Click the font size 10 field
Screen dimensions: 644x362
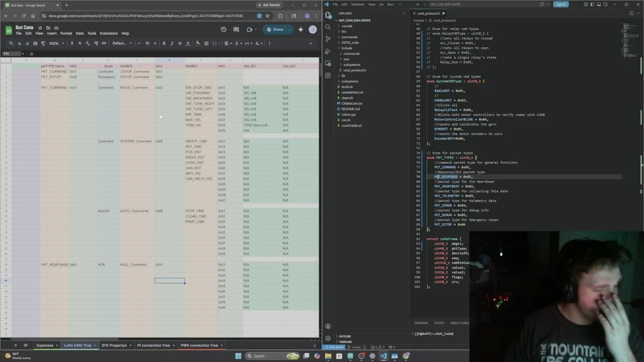coord(147,43)
